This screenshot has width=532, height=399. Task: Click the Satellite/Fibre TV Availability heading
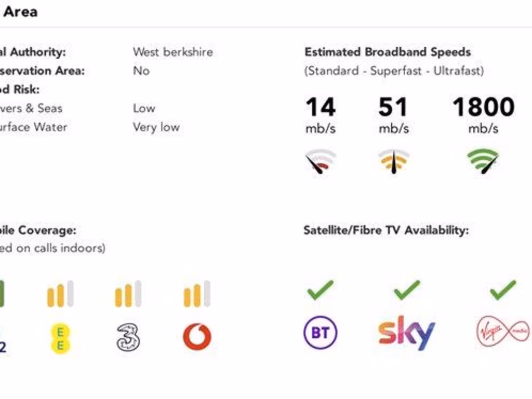point(386,230)
